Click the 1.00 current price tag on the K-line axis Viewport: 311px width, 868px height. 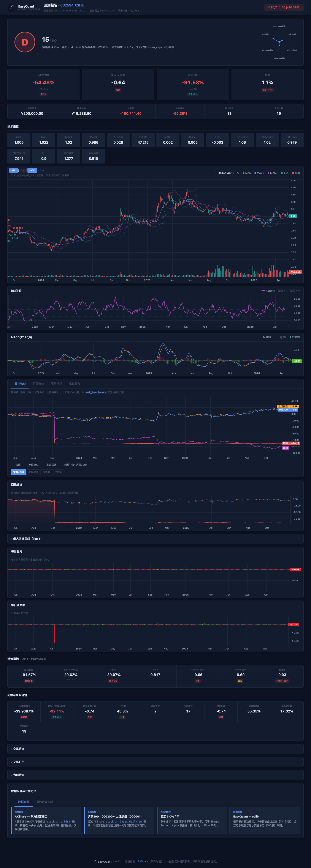click(x=293, y=216)
